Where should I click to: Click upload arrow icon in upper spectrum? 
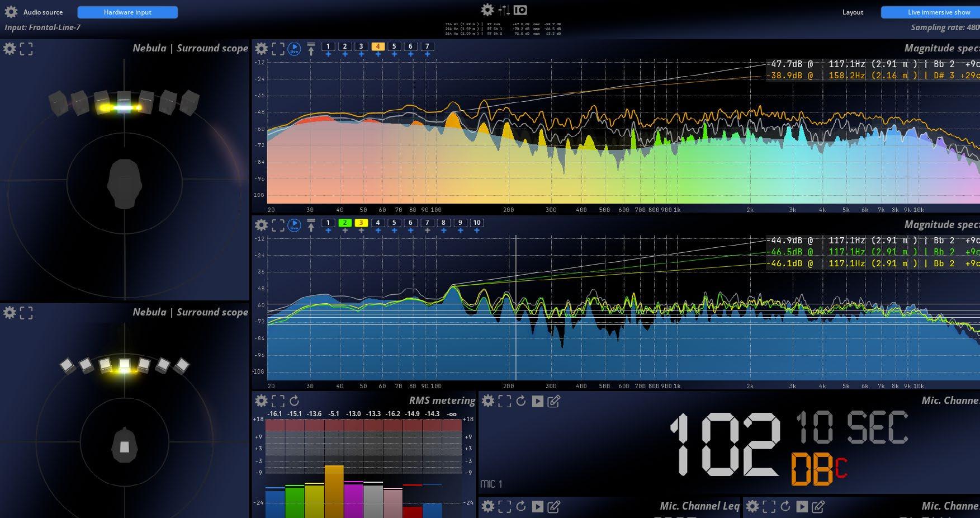(x=311, y=49)
